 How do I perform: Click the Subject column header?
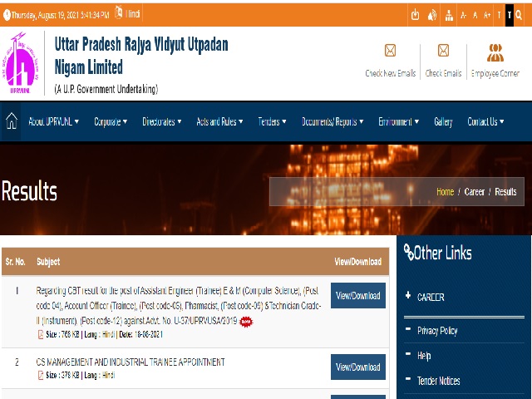pos(48,262)
